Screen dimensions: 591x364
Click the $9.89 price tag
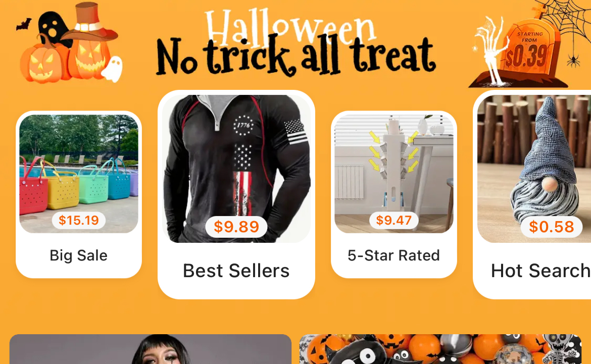pyautogui.click(x=236, y=227)
